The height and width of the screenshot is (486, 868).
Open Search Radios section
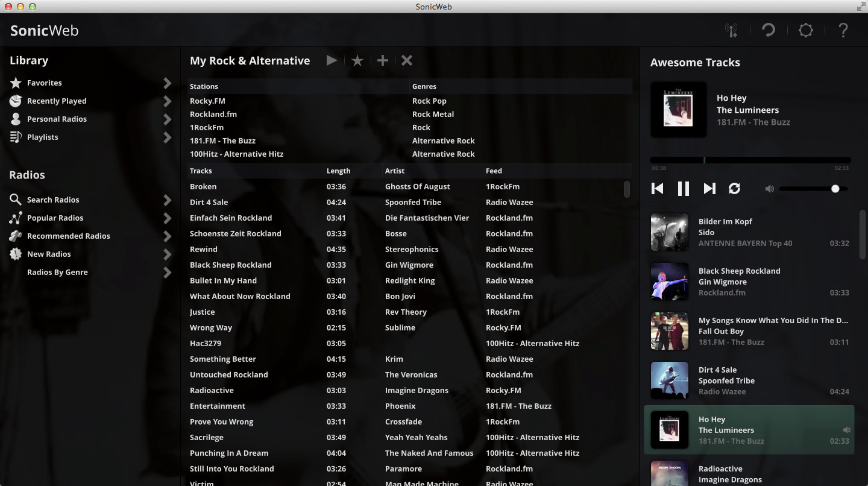(53, 200)
